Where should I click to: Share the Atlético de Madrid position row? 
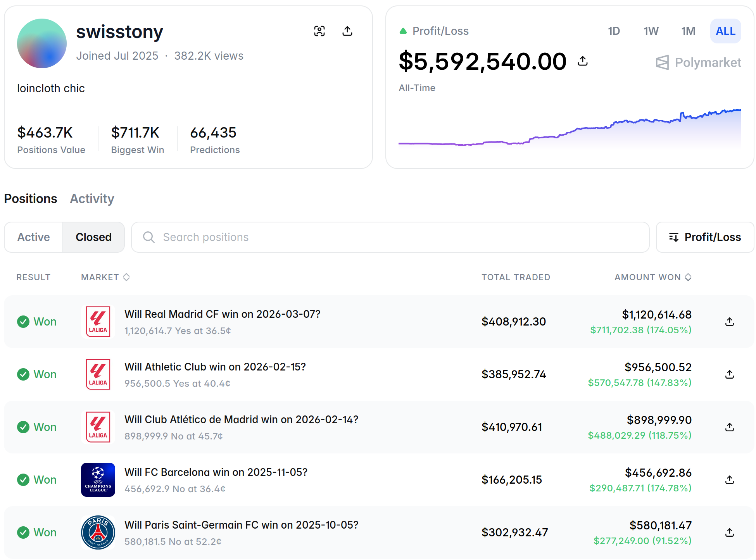pos(729,427)
